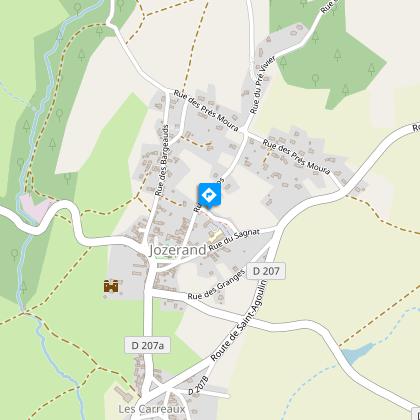Click the Rue du Sagnat street label

[234, 240]
